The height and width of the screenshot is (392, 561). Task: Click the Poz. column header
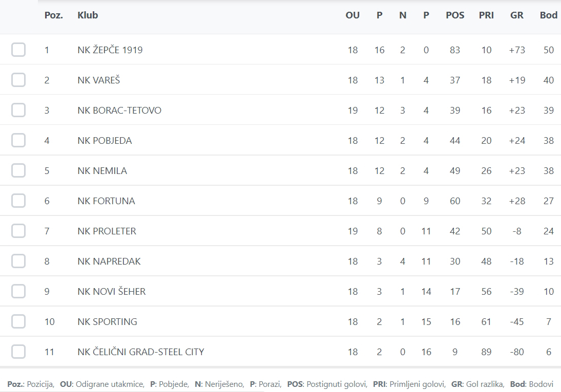click(54, 15)
